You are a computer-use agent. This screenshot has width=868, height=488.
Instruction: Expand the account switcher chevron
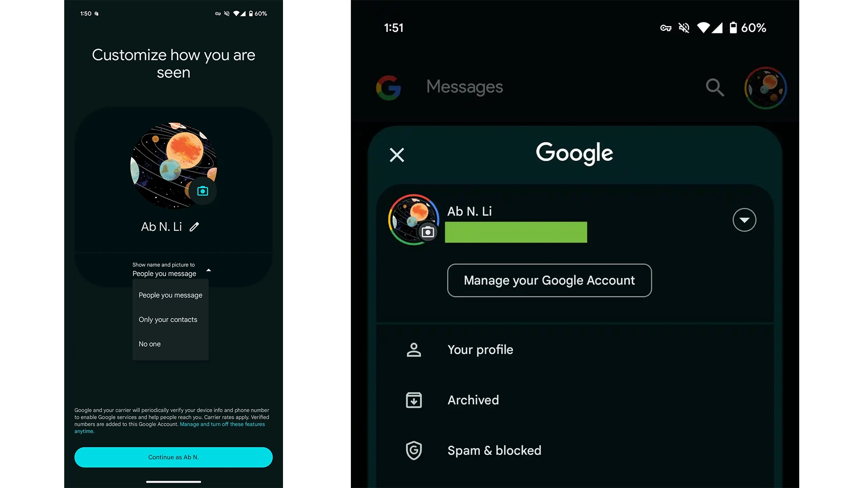pyautogui.click(x=745, y=220)
